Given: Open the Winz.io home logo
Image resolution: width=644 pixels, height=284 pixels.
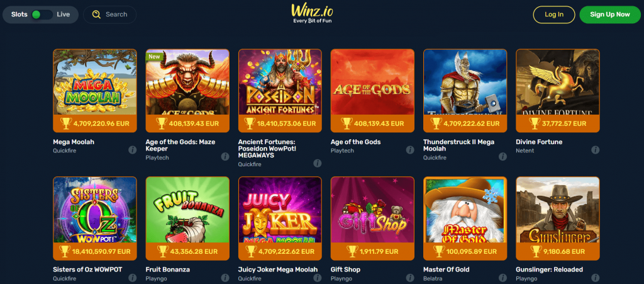Looking at the screenshot, I should pyautogui.click(x=312, y=13).
